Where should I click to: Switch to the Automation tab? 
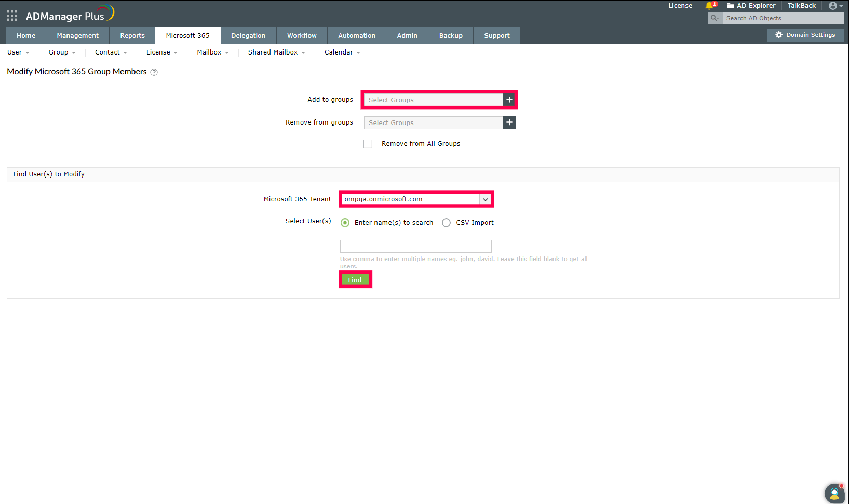[357, 36]
